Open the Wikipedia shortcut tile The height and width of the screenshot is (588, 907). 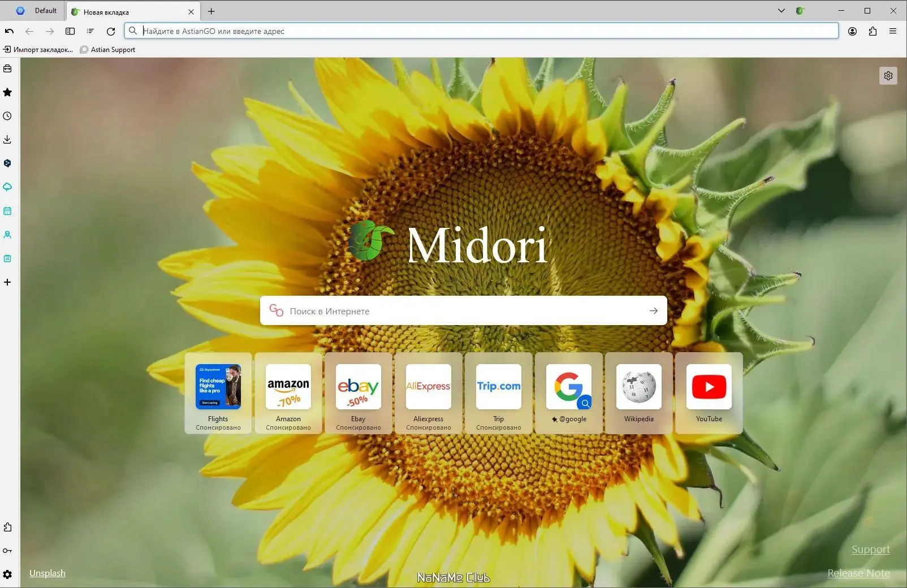[x=639, y=394]
